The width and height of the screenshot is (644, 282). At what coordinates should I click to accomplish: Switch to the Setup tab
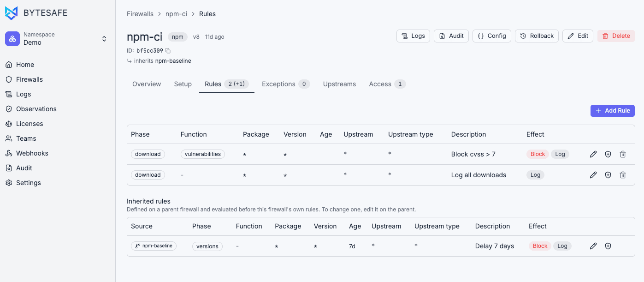183,84
